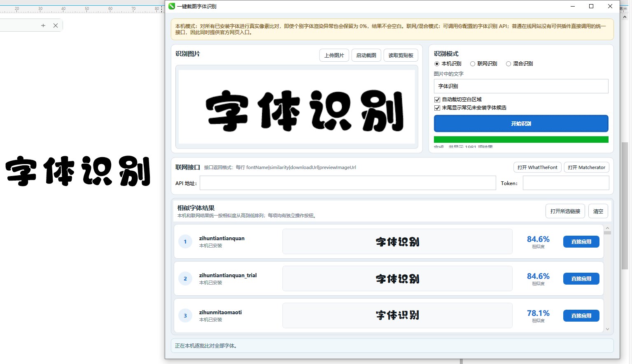Screen dimensions: 632x364
Task: Open WhatTheFont website button
Action: click(x=537, y=167)
